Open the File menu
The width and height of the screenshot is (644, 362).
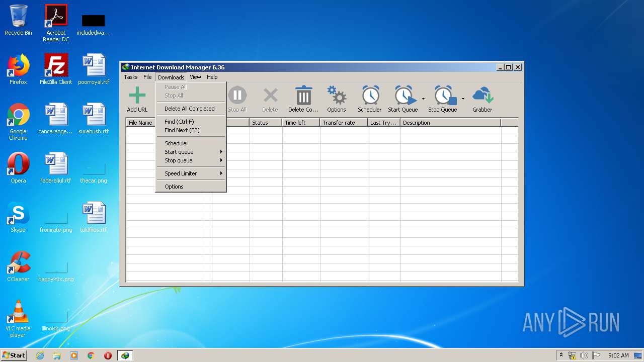(x=147, y=77)
